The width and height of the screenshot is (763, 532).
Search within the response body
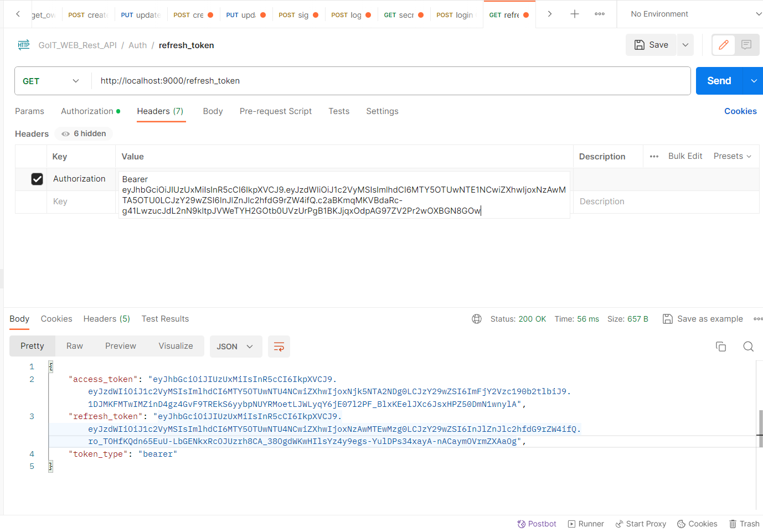point(748,347)
